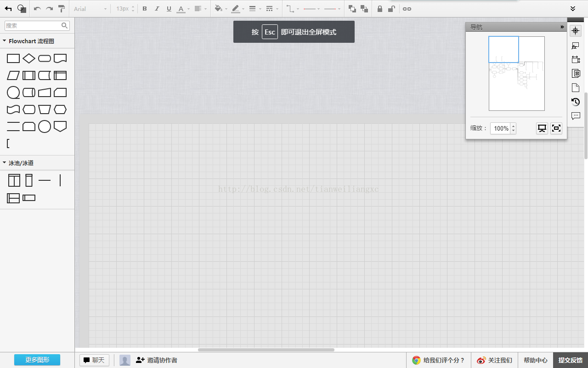Open the line dash style dropdown
Viewport: 588px width, 368px height.
coord(272,9)
